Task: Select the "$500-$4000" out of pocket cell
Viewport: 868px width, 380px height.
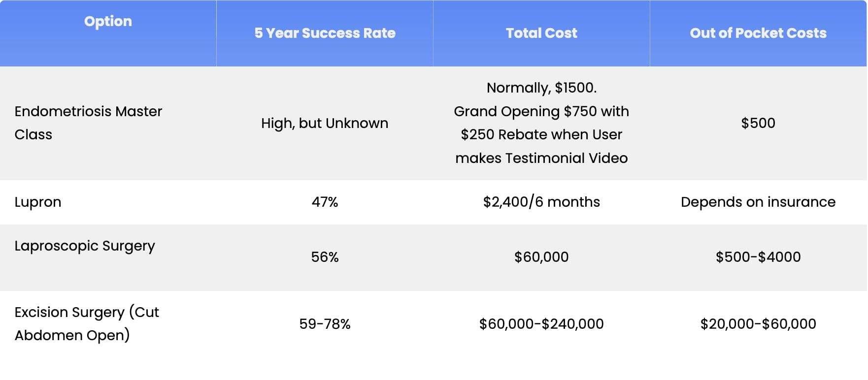Action: [x=758, y=257]
